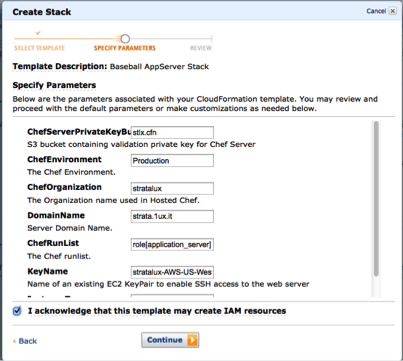This screenshot has height=361, width=403.
Task: Click the orange arrow on Continue
Action: click(192, 340)
